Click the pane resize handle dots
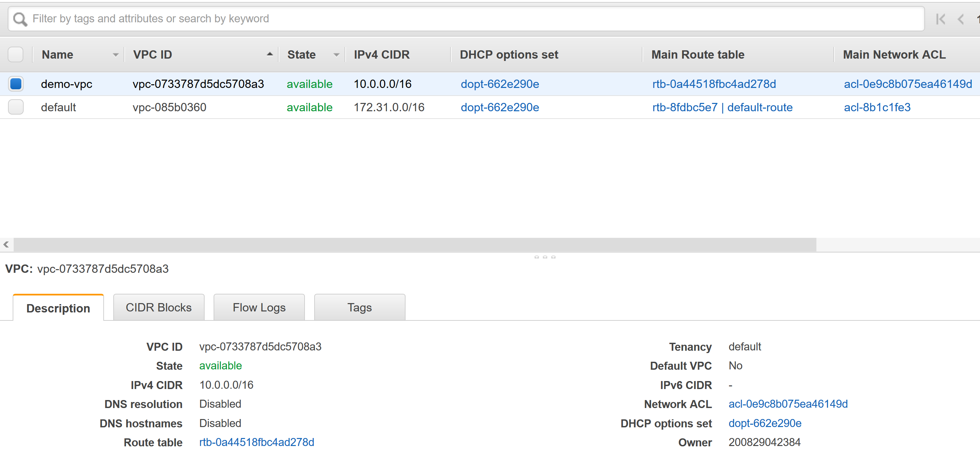980x451 pixels. [544, 257]
